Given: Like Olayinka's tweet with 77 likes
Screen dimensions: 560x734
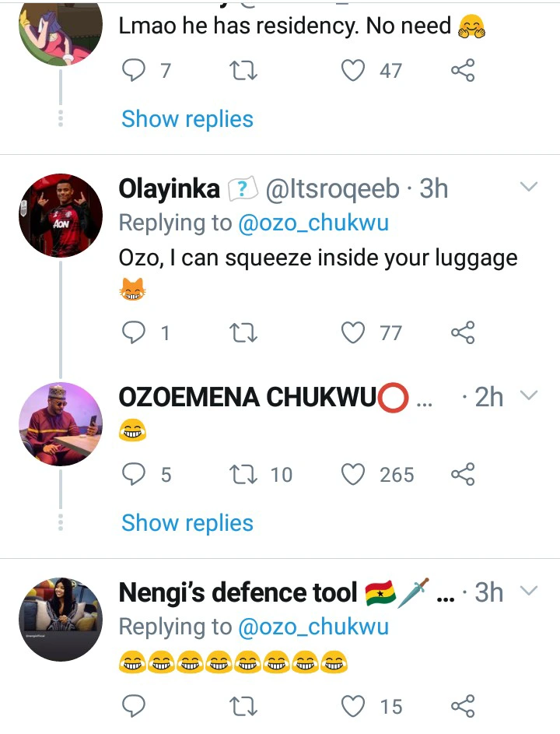Looking at the screenshot, I should (x=355, y=333).
